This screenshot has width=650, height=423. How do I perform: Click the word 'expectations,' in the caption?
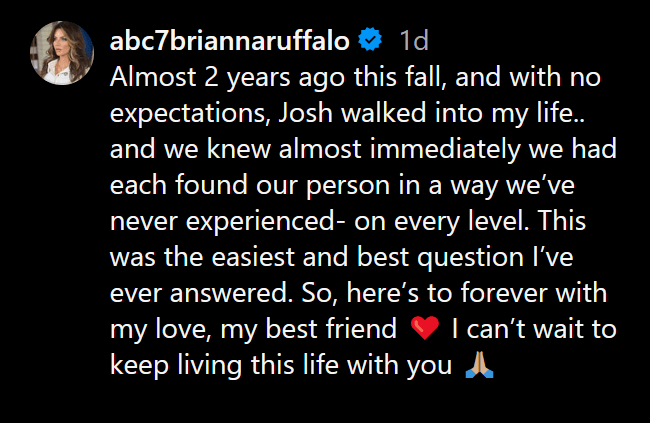[x=190, y=114]
